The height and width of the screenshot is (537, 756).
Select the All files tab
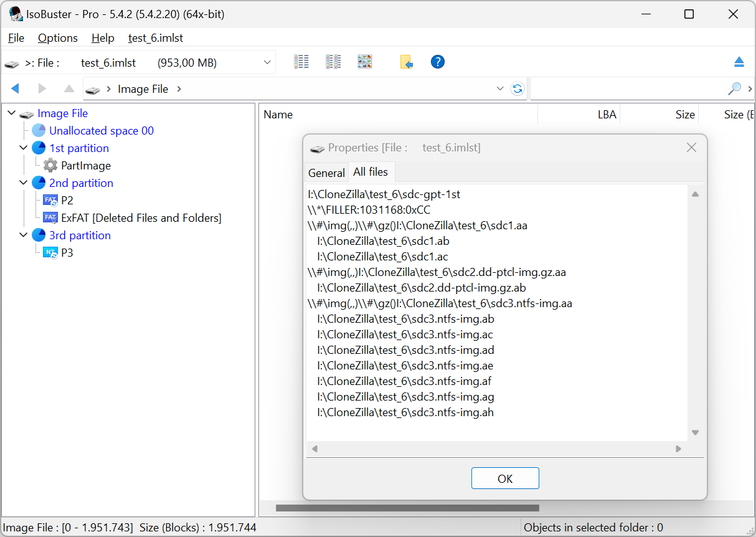pyautogui.click(x=371, y=172)
